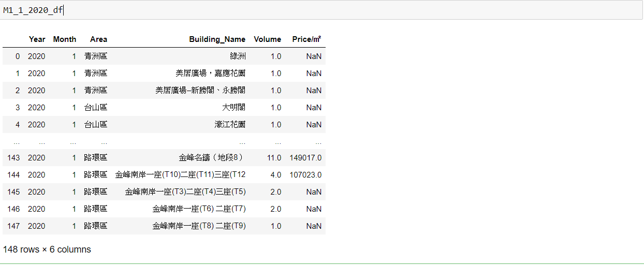The width and height of the screenshot is (644, 265).
Task: Click volume 2.0 in row 145
Action: point(276,192)
